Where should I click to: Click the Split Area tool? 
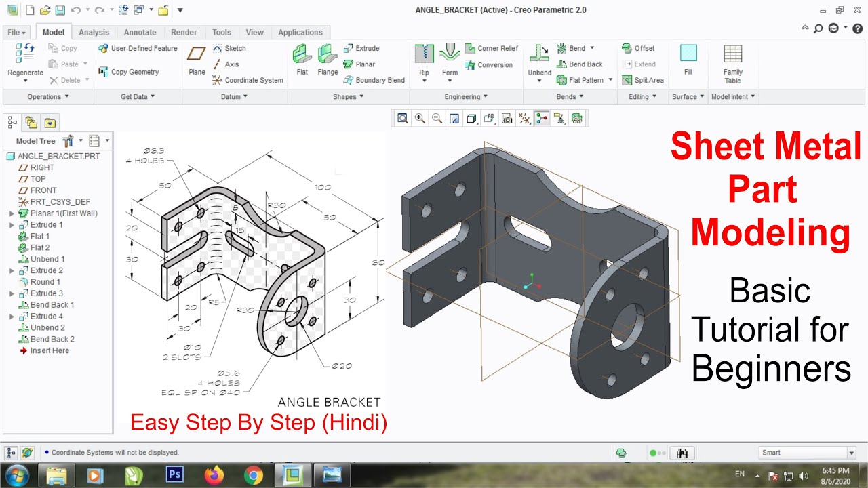click(643, 80)
